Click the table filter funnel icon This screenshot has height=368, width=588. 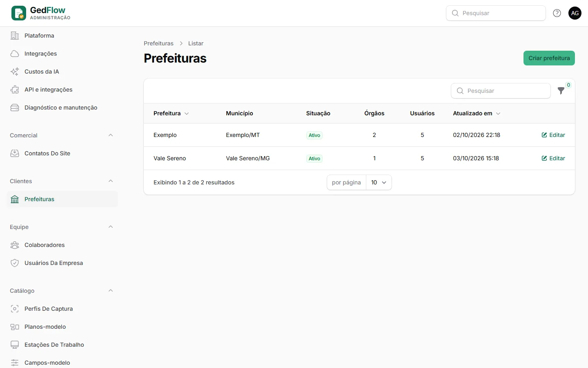point(561,91)
